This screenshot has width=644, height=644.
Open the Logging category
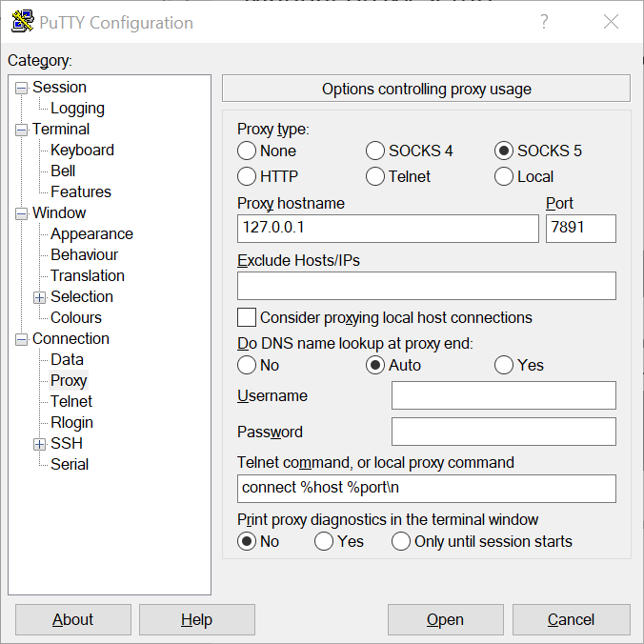77,108
